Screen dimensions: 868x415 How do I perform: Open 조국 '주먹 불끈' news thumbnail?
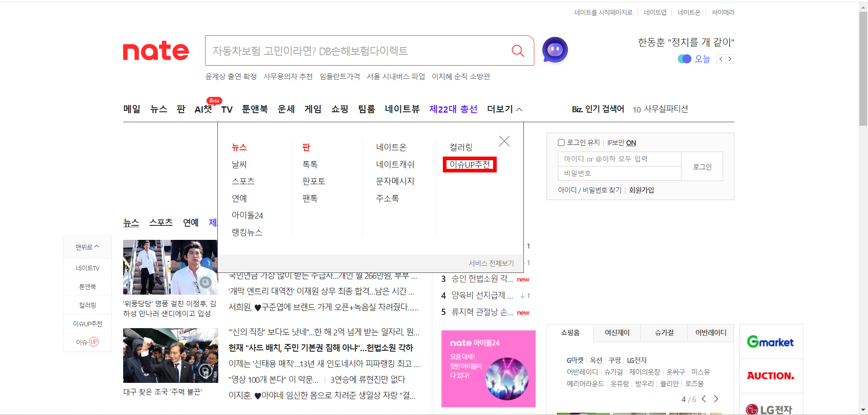coord(170,355)
